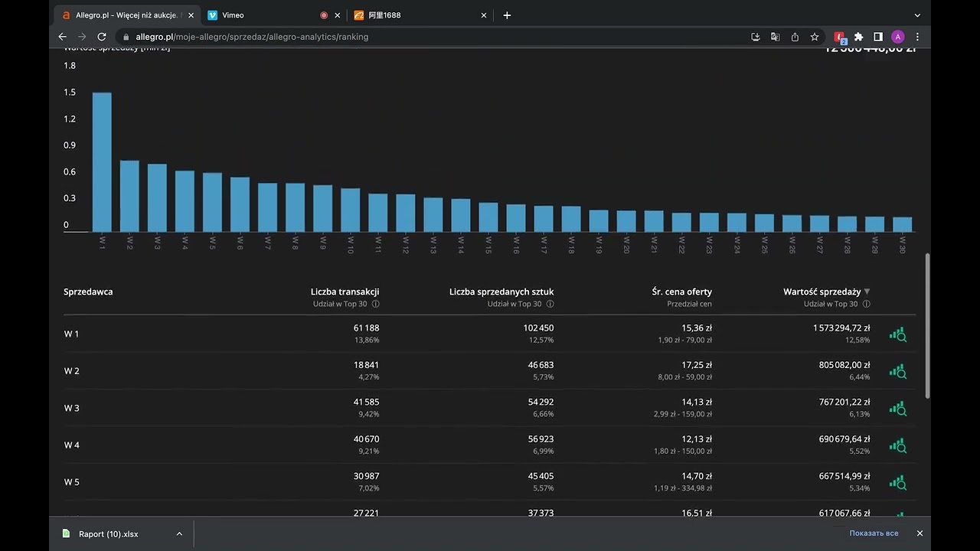Viewport: 980px width, 551px height.
Task: Click the W2 bar in the chart
Action: pos(129,196)
